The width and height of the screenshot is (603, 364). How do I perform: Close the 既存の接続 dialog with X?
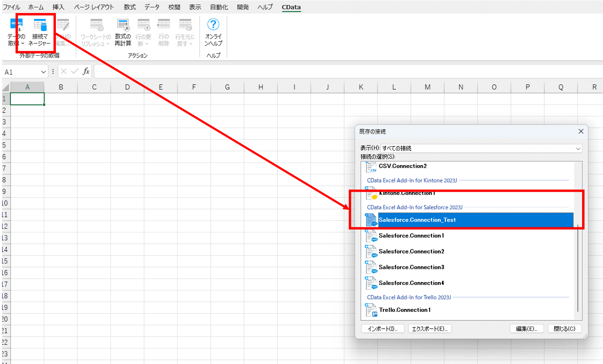tap(581, 132)
